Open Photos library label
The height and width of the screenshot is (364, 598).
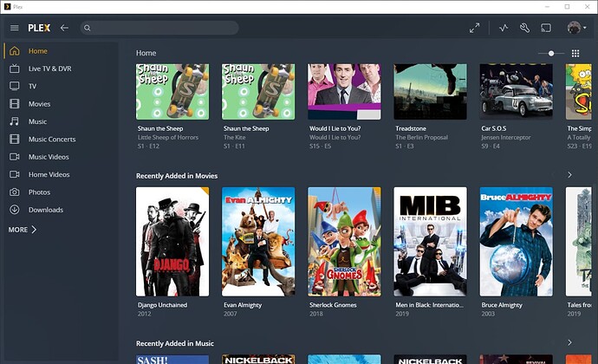(x=39, y=192)
